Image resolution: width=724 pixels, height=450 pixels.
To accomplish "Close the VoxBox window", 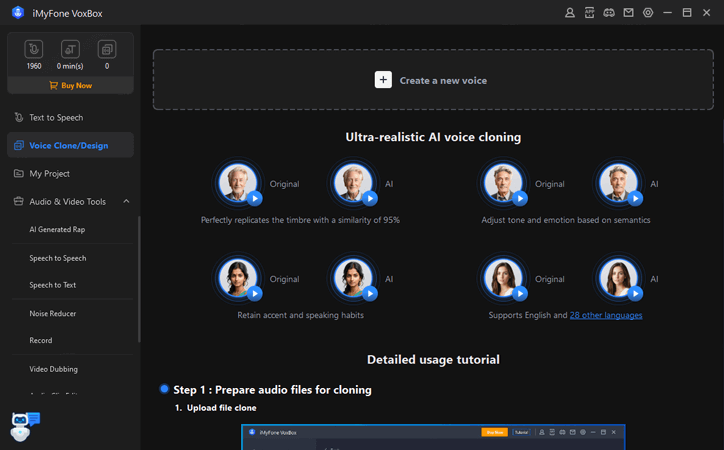I will pos(706,13).
